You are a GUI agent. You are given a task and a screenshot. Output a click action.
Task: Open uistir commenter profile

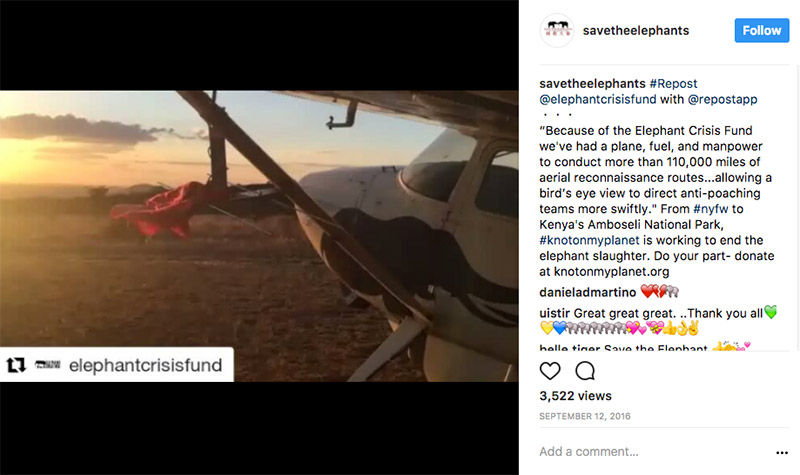554,311
